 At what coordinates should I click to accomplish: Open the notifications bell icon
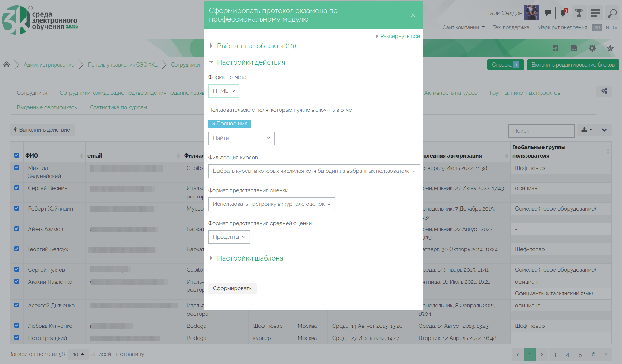563,13
